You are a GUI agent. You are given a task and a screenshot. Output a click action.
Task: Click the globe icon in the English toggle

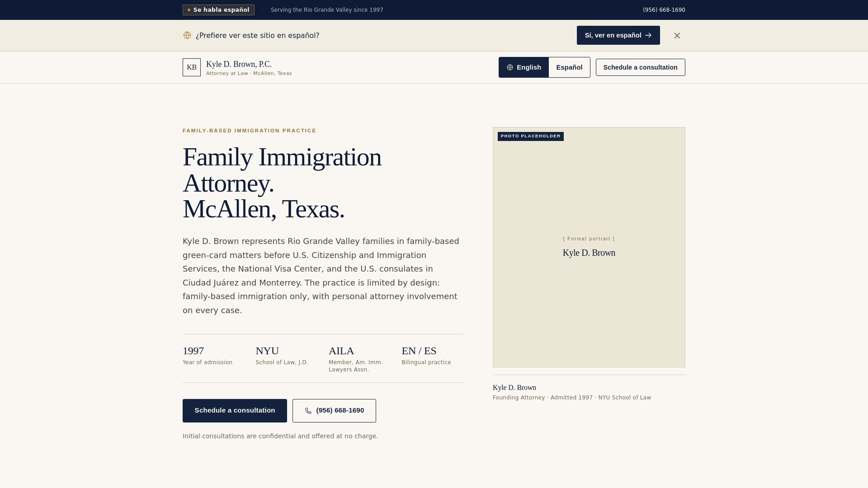510,67
